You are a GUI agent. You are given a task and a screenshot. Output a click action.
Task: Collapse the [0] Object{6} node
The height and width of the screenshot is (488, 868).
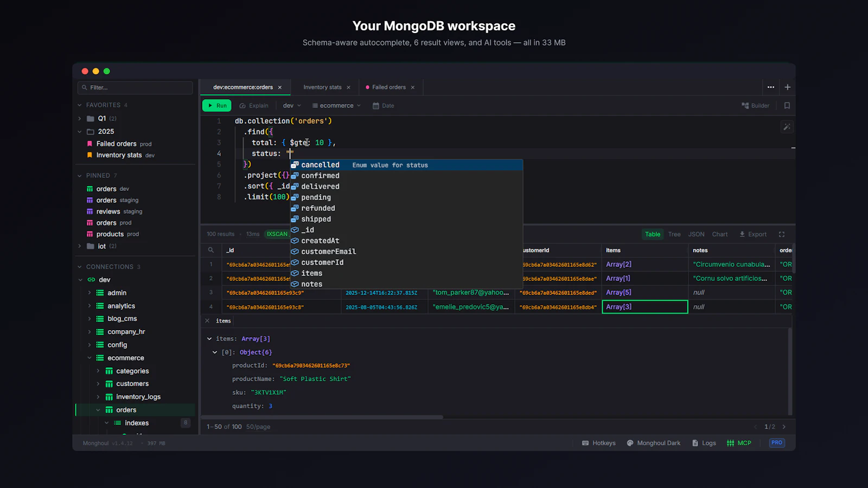point(215,352)
